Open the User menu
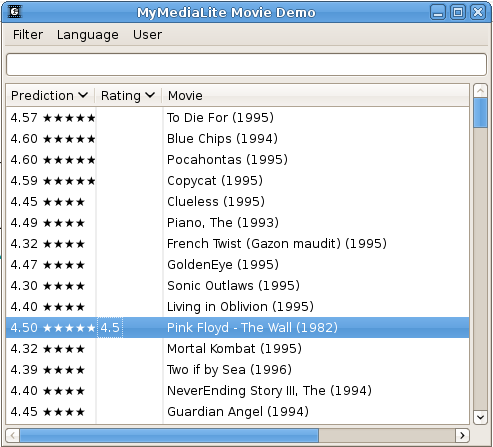Image resolution: width=493 pixels, height=447 pixels. pos(147,35)
